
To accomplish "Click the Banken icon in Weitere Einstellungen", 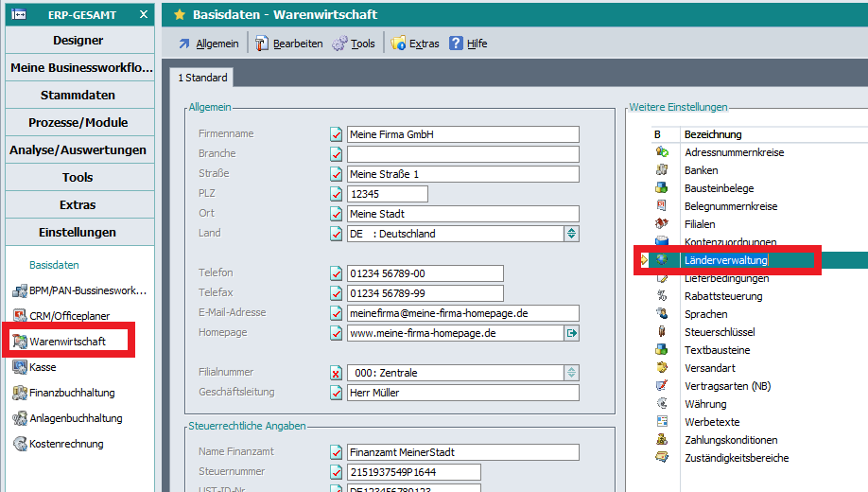I will point(662,170).
